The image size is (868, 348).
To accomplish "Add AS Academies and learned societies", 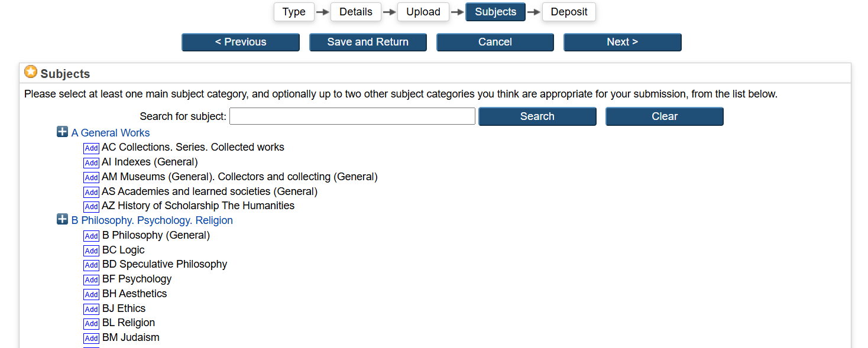I will 91,192.
